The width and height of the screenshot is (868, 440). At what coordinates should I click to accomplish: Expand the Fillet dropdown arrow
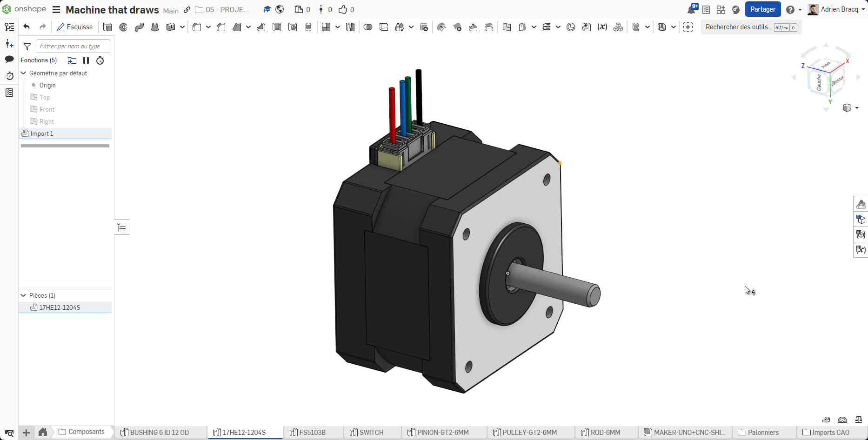(x=208, y=27)
